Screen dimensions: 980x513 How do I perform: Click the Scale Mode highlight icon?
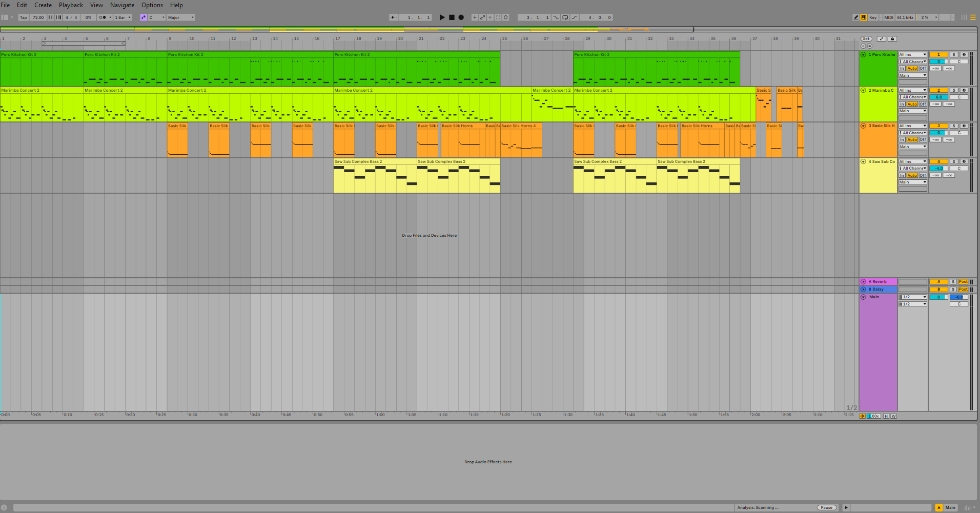click(x=144, y=17)
